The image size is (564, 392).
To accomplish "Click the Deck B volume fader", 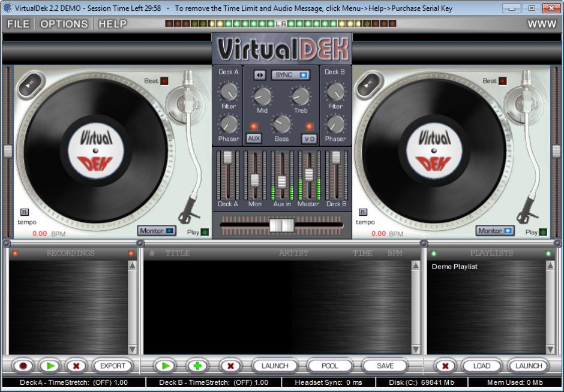I will click(x=336, y=158).
